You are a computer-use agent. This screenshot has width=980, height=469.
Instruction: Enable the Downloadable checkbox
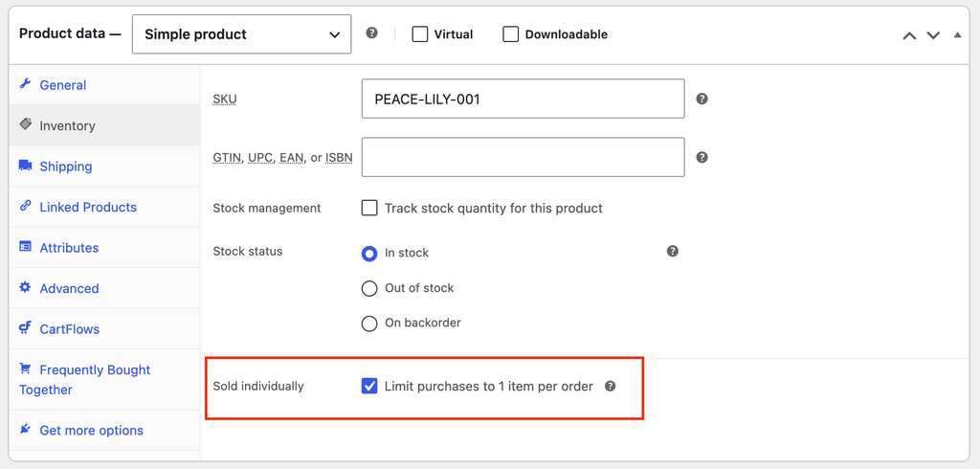click(511, 34)
